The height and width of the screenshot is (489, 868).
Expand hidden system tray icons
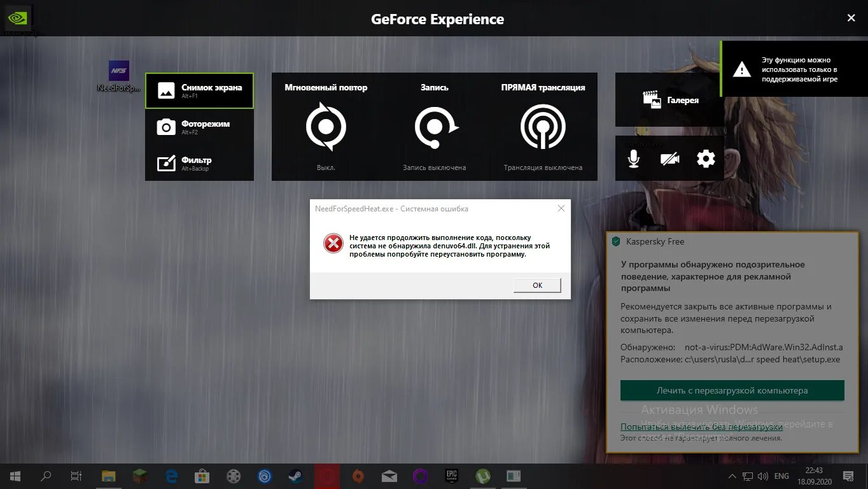(732, 476)
